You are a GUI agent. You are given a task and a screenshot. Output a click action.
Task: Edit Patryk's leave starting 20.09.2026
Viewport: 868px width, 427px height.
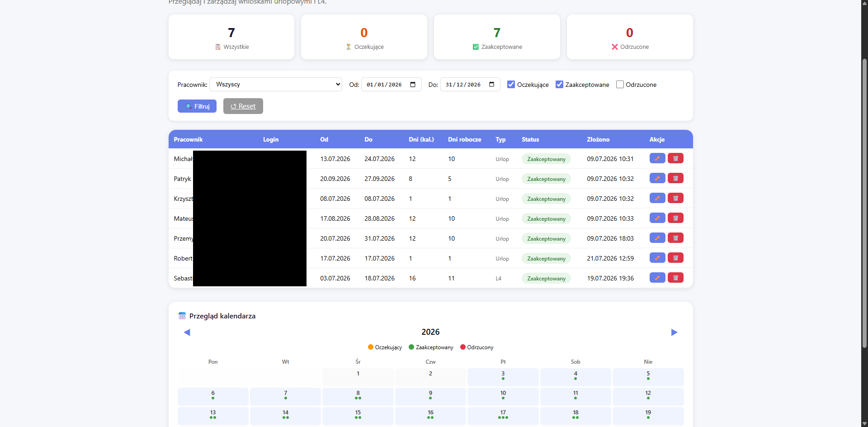click(657, 178)
